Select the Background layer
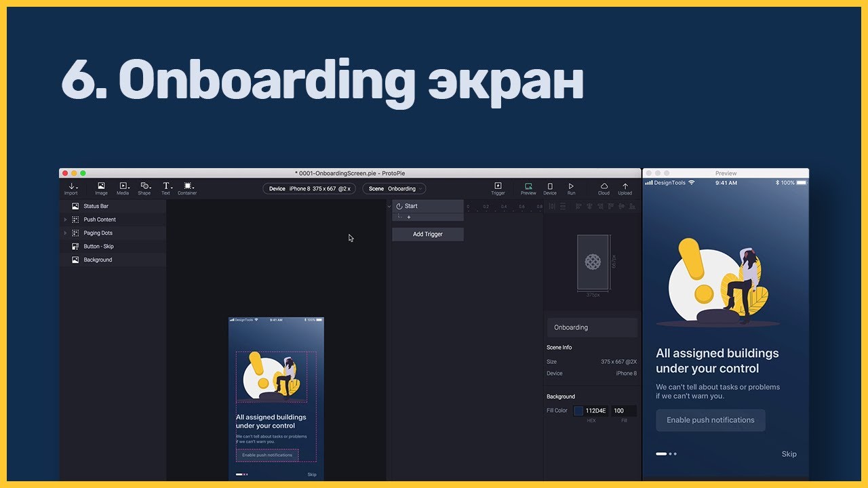The height and width of the screenshot is (488, 868). pyautogui.click(x=113, y=260)
